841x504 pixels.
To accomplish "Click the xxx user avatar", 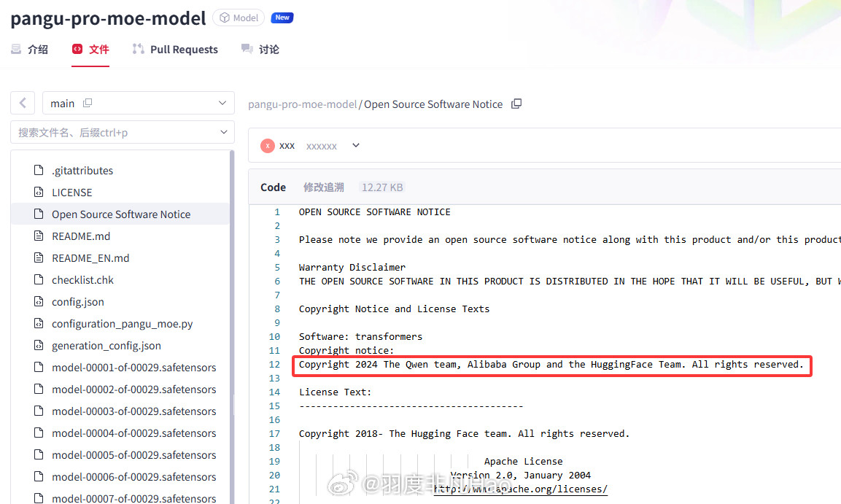I will click(x=268, y=146).
